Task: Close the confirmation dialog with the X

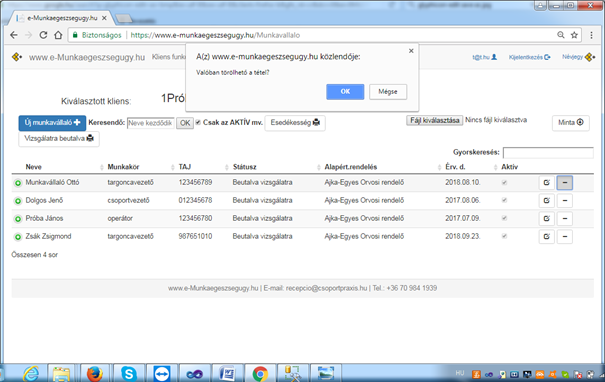Action: click(411, 51)
